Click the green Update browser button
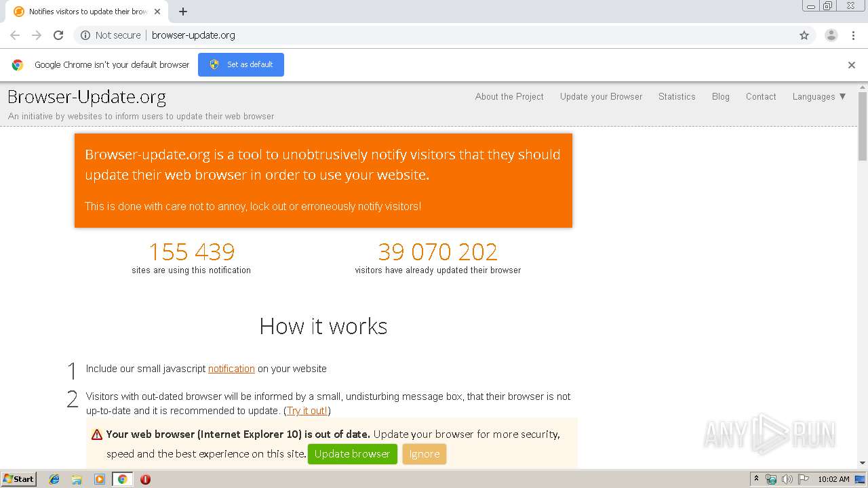This screenshot has width=868, height=488. pos(353,454)
